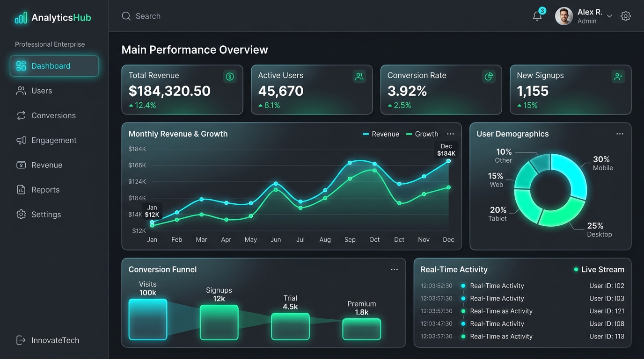Click the Total Revenue dollar icon

pos(230,77)
